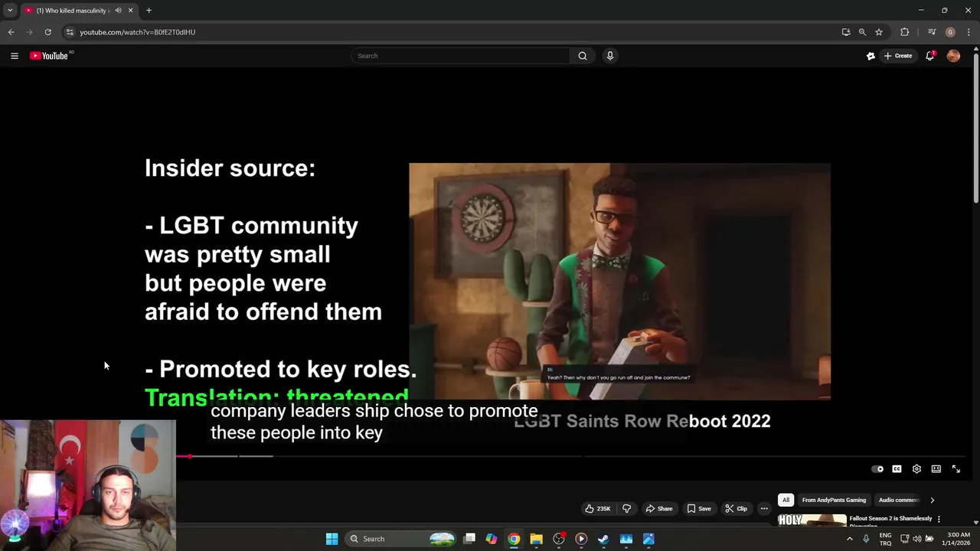Open File Explorer from taskbar

pyautogui.click(x=536, y=539)
